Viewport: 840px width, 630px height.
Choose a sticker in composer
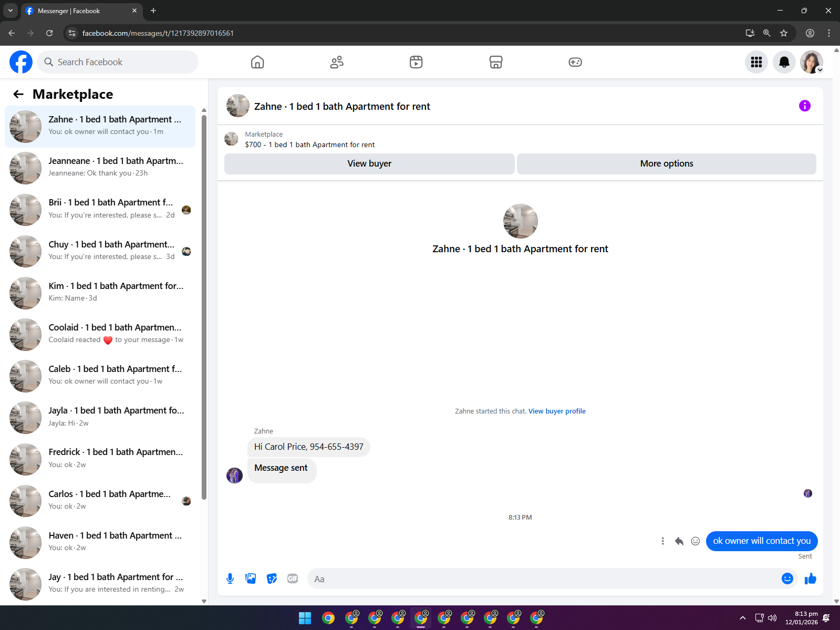(x=272, y=579)
